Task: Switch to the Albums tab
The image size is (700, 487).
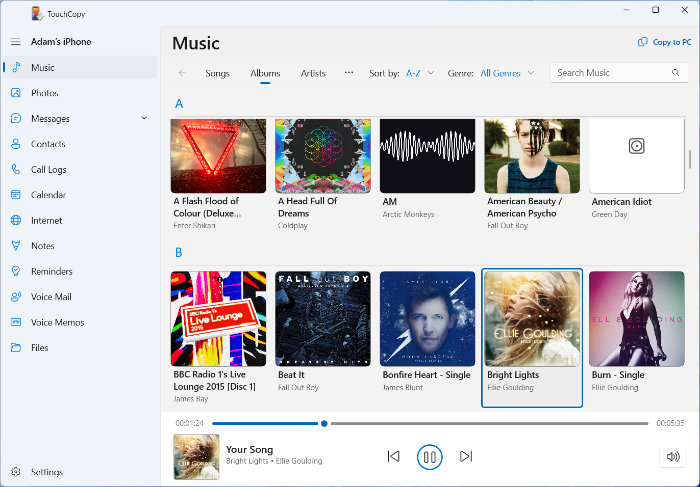Action: 265,74
